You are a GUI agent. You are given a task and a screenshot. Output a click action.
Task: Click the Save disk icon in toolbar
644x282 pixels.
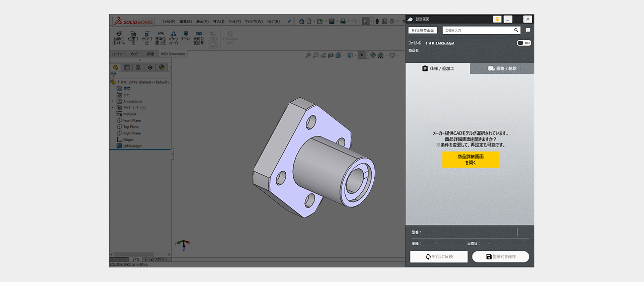tap(332, 21)
